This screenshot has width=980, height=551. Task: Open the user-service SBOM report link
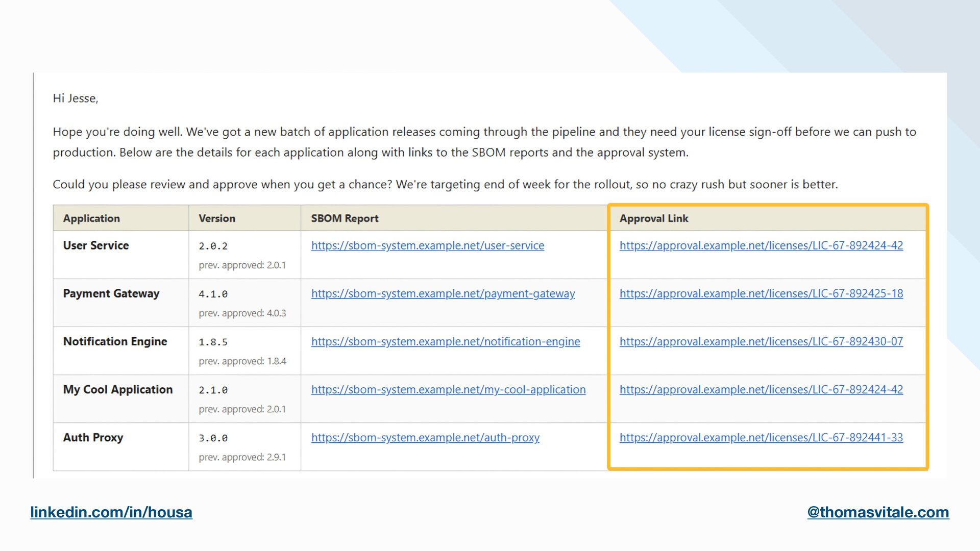coord(427,245)
